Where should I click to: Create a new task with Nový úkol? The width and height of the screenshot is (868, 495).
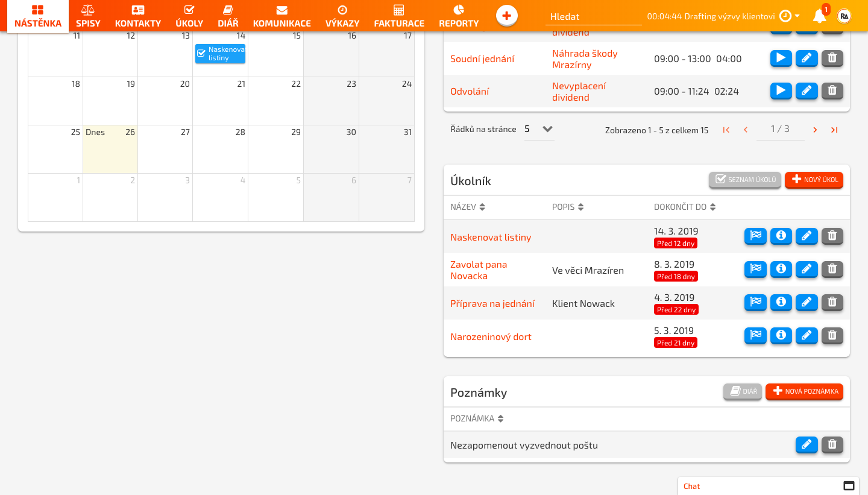[814, 180]
